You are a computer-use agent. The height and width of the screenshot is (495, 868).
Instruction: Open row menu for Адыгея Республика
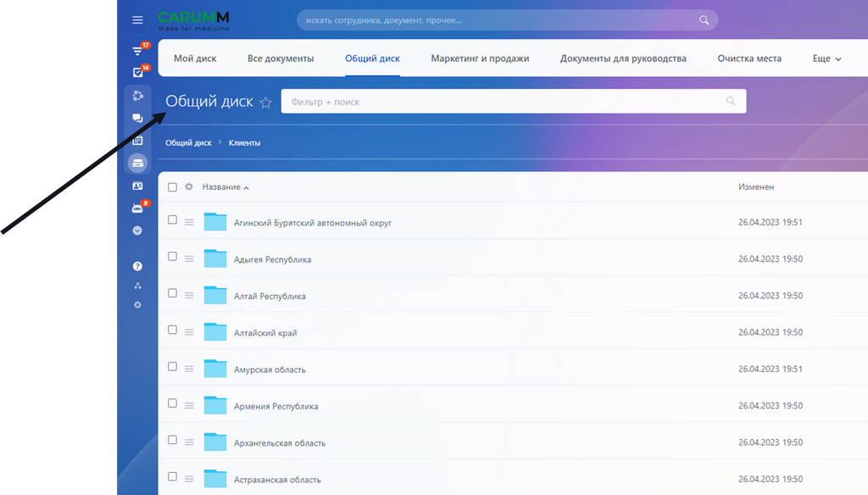[x=189, y=259]
